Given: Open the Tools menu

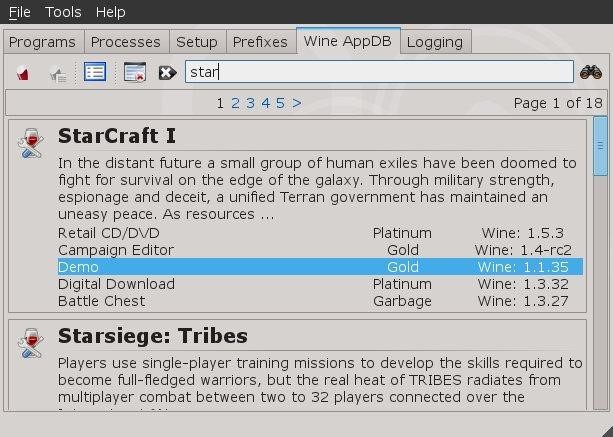Looking at the screenshot, I should [x=63, y=12].
